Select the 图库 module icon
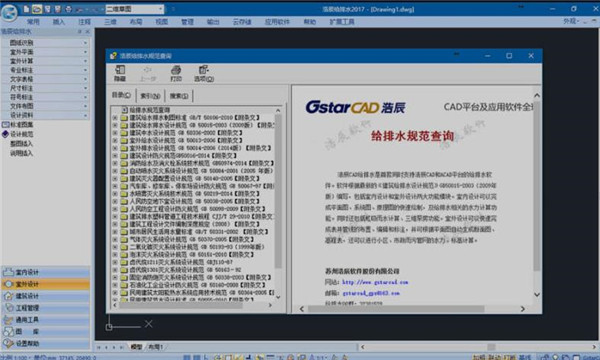The image size is (600, 360). [x=8, y=332]
